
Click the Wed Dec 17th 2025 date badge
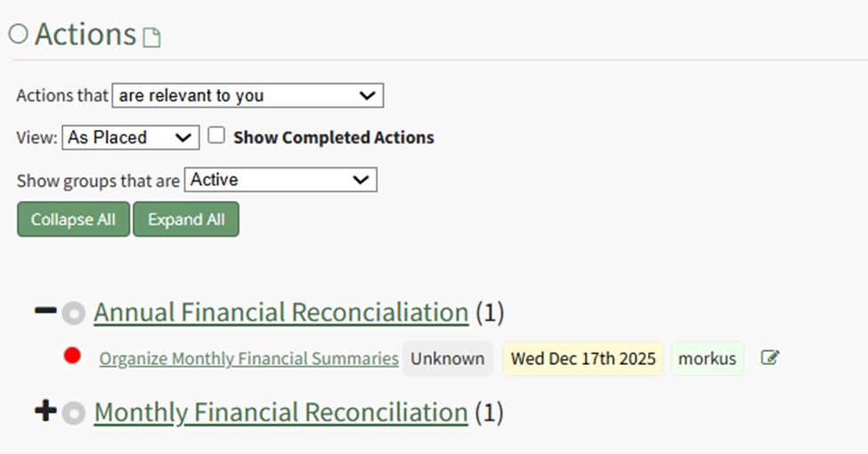pos(583,359)
